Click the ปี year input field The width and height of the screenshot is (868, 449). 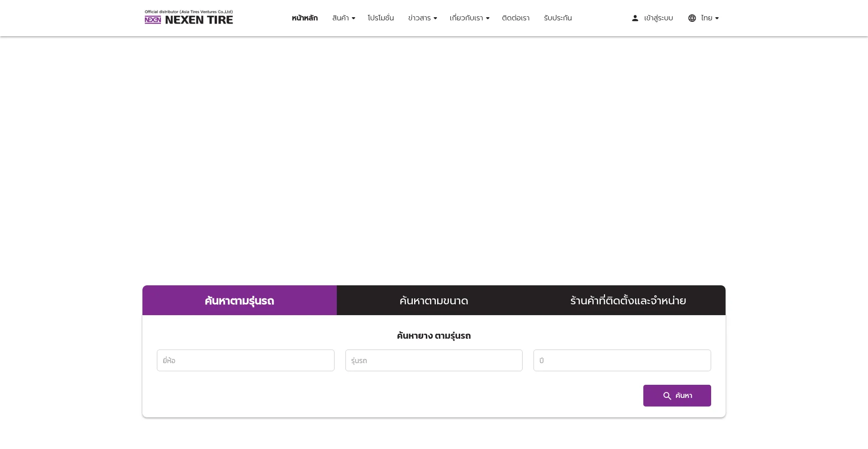pos(622,360)
